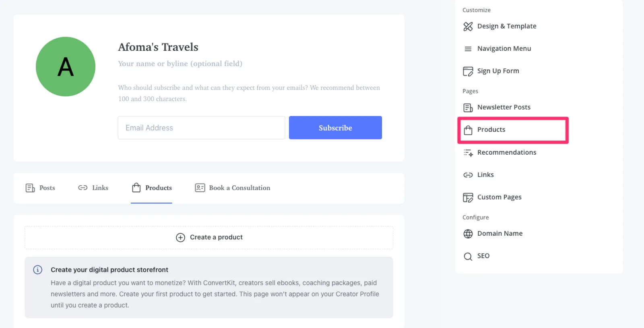The width and height of the screenshot is (644, 328).
Task: Select the Products tab in profile
Action: coord(152,188)
